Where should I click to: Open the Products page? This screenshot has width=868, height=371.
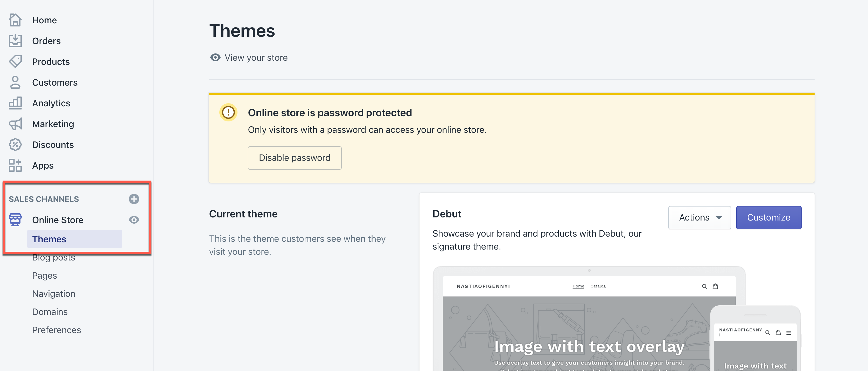pos(51,62)
